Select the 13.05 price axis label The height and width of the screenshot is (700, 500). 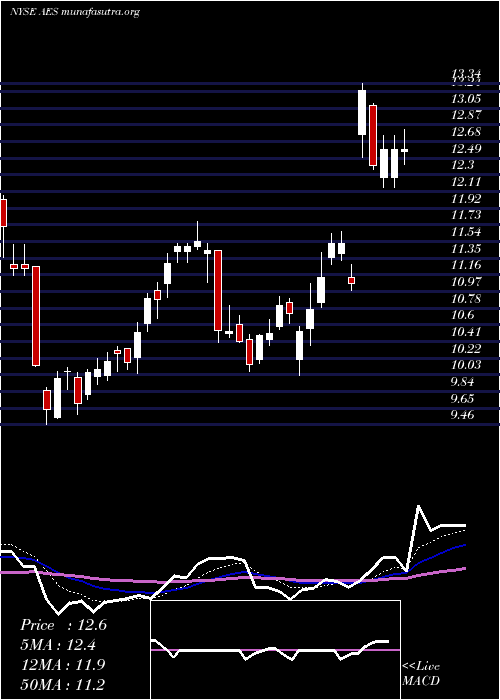coord(466,99)
